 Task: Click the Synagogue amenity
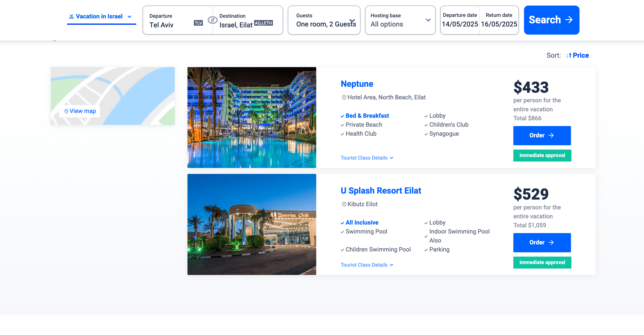[x=444, y=134]
